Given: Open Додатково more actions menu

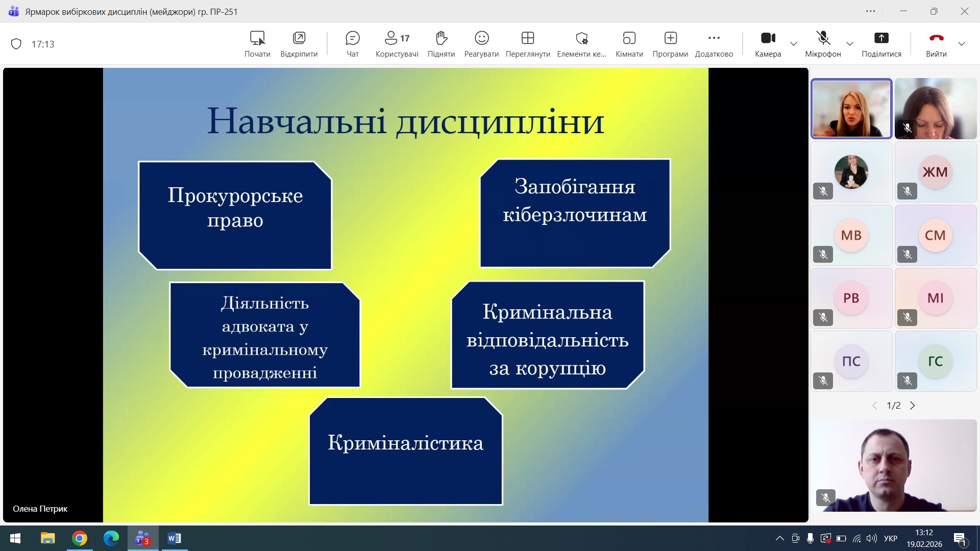Looking at the screenshot, I should coord(714,43).
